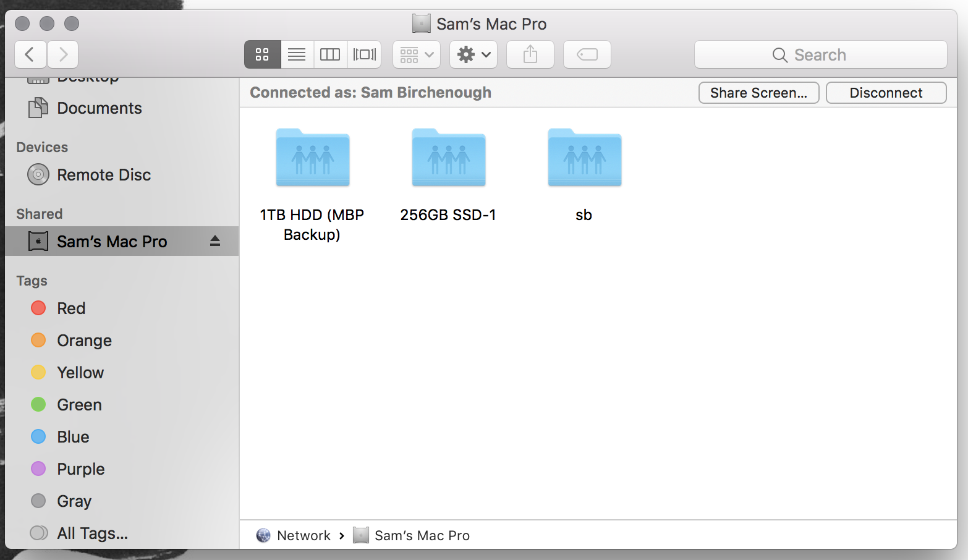Click the 'Connected as: Sam Birchenough' text
Viewport: 968px width, 560px height.
[371, 93]
